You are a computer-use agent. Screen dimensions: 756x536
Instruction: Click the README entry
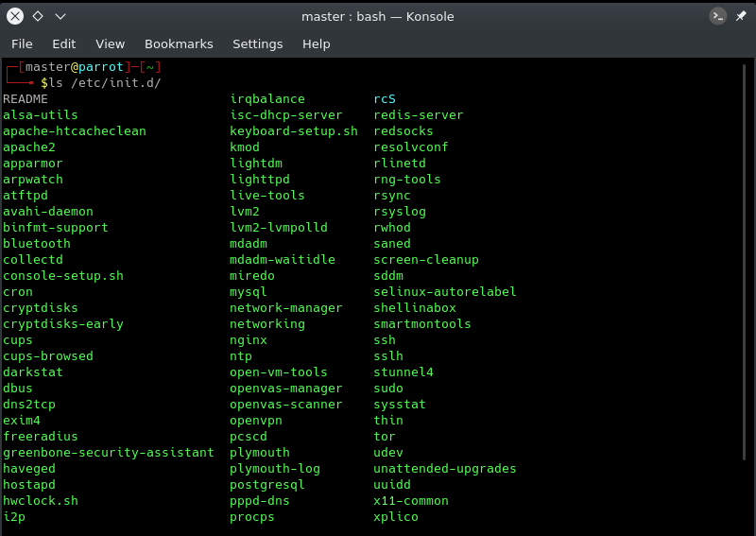pyautogui.click(x=26, y=99)
